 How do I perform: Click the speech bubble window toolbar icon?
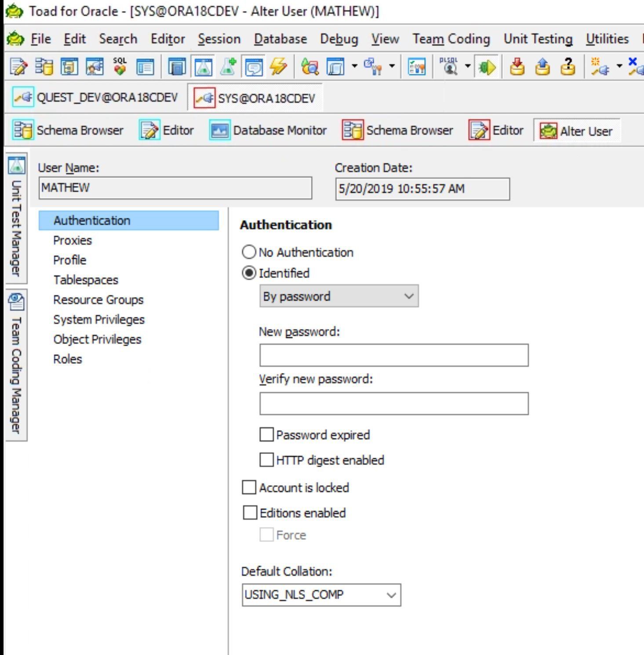253,67
